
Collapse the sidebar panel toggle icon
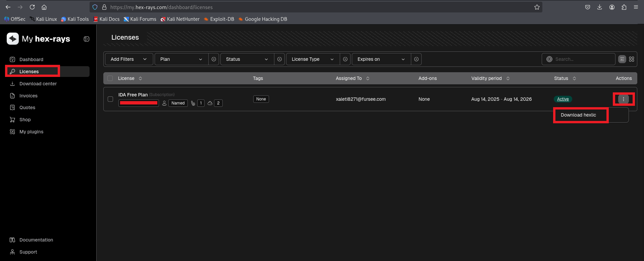(x=87, y=39)
